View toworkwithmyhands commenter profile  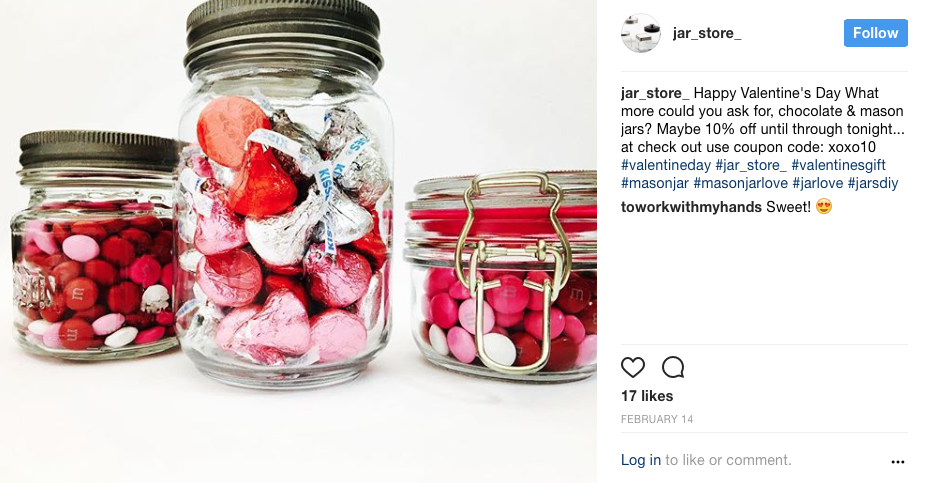[691, 207]
